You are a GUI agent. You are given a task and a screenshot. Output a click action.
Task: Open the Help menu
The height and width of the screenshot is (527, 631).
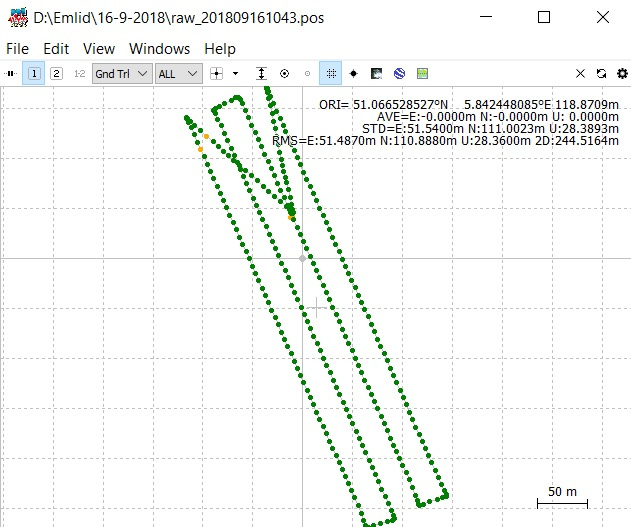coord(220,49)
